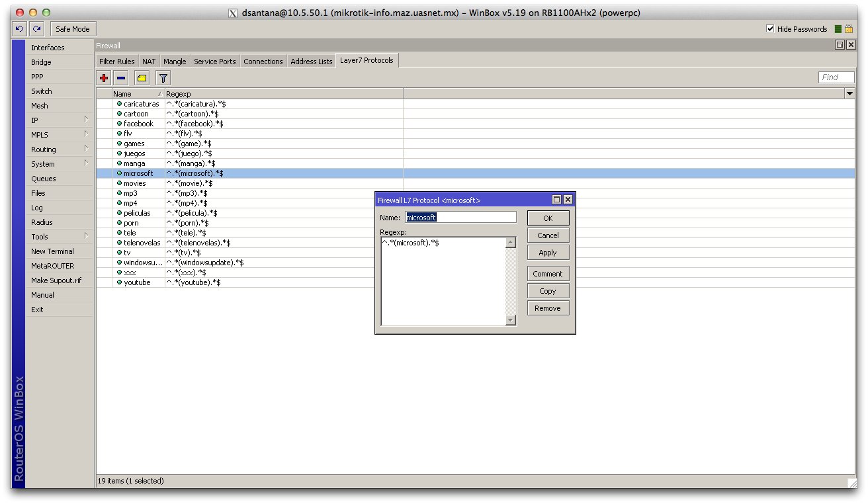Click the Name input field

pyautogui.click(x=460, y=218)
